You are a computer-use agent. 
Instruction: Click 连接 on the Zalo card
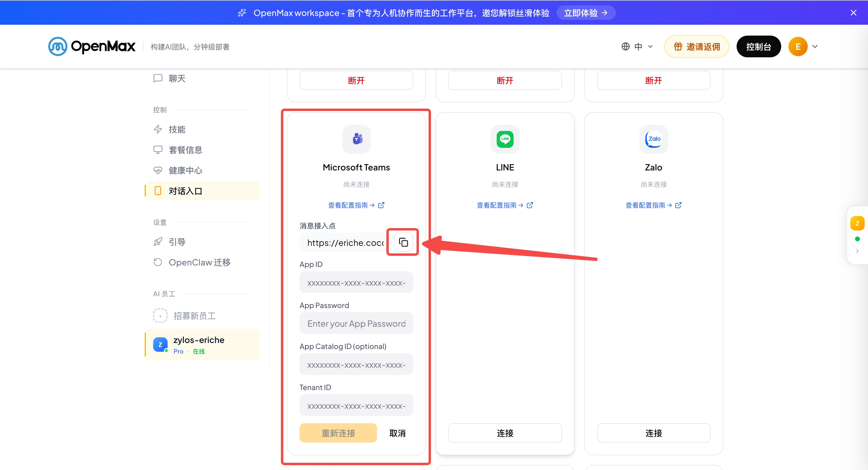653,433
